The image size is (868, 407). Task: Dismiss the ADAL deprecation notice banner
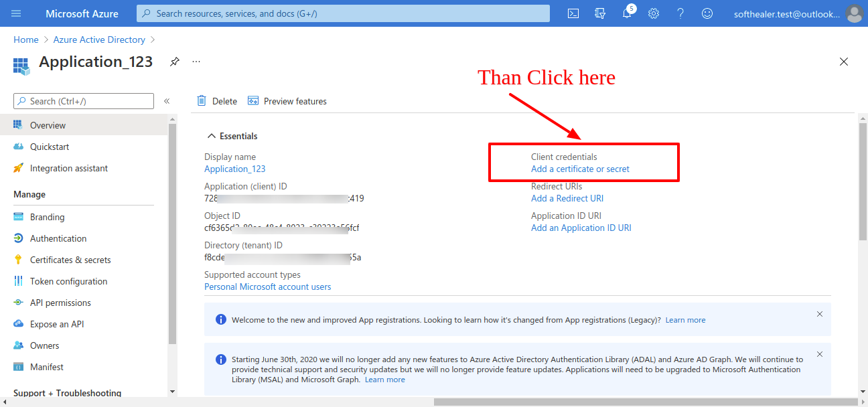(x=820, y=354)
